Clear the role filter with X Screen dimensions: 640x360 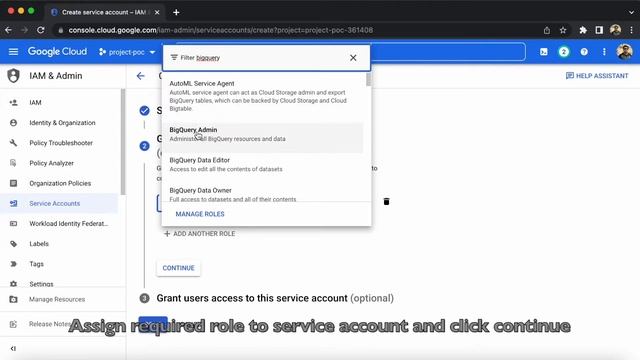click(353, 58)
